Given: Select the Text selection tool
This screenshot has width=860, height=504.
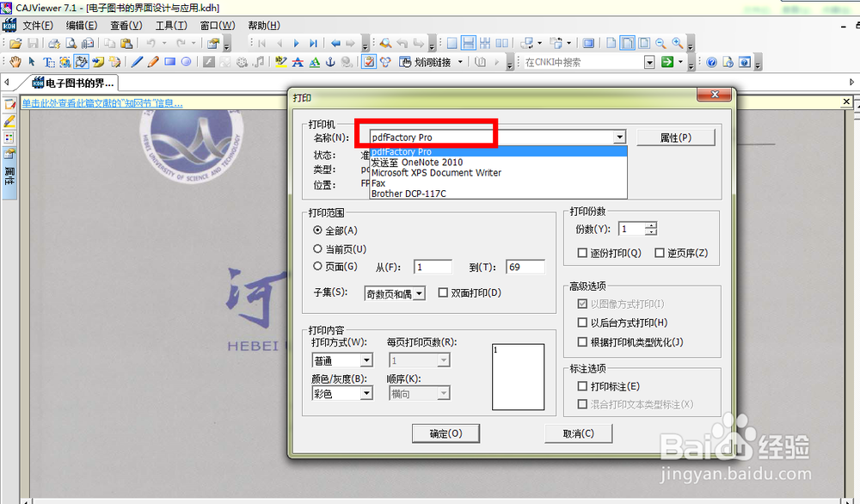Looking at the screenshot, I should coord(48,62).
